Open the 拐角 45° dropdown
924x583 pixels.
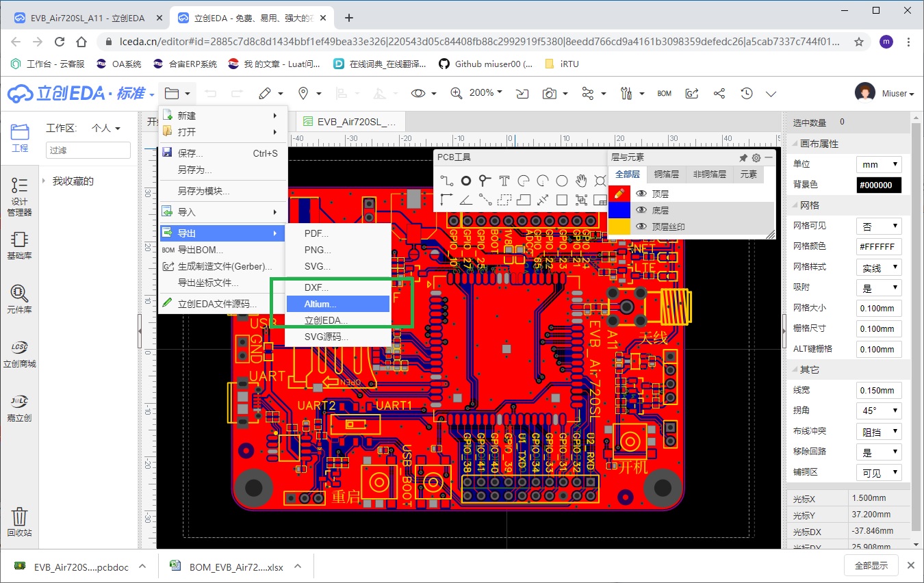pyautogui.click(x=879, y=411)
